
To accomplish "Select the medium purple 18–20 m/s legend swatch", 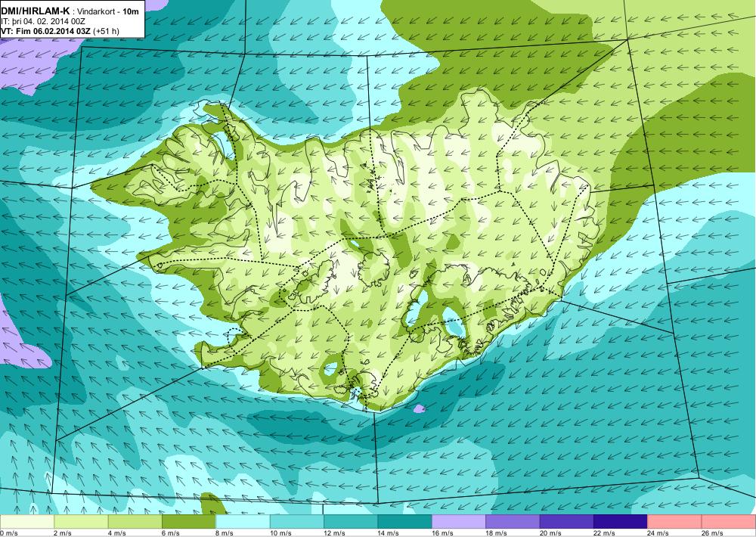I will (x=513, y=522).
